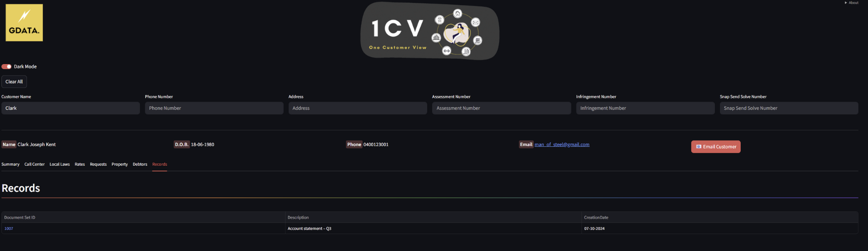This screenshot has width=868, height=251.
Task: Click the dumbbell icon in the 1CV banner
Action: point(446,51)
